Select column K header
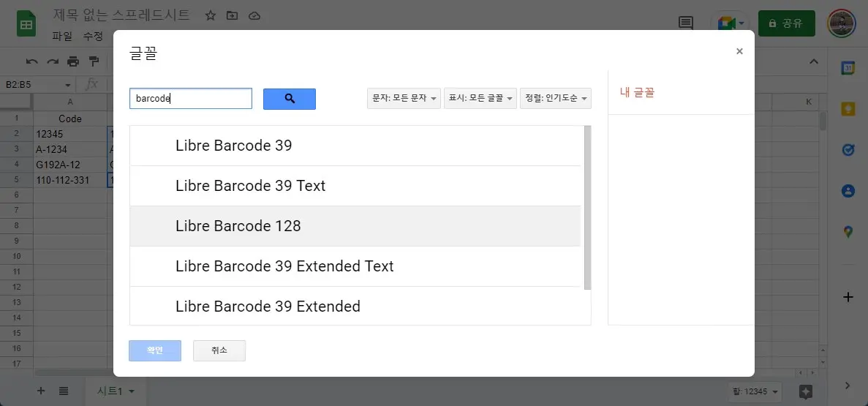868x406 pixels. 809,102
